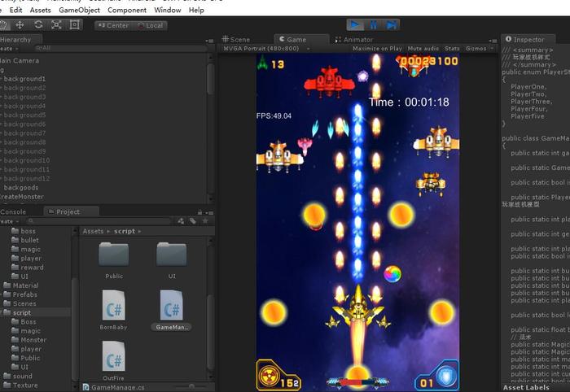Open the GameObject menu
Image resolution: width=570 pixels, height=392 pixels.
[x=79, y=10]
